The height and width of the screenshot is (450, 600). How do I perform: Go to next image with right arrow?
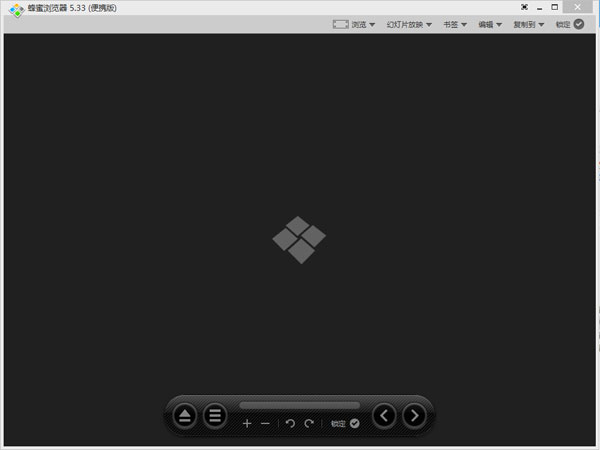pos(414,416)
